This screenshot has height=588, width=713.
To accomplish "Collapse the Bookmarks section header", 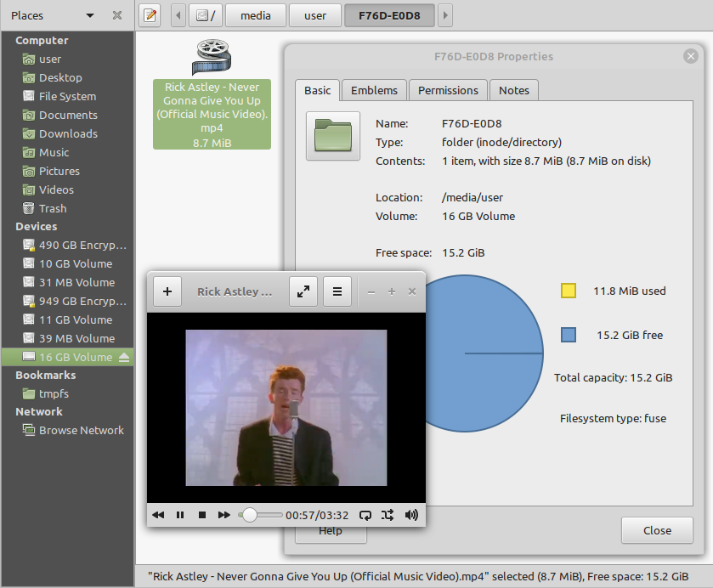I will pyautogui.click(x=46, y=376).
